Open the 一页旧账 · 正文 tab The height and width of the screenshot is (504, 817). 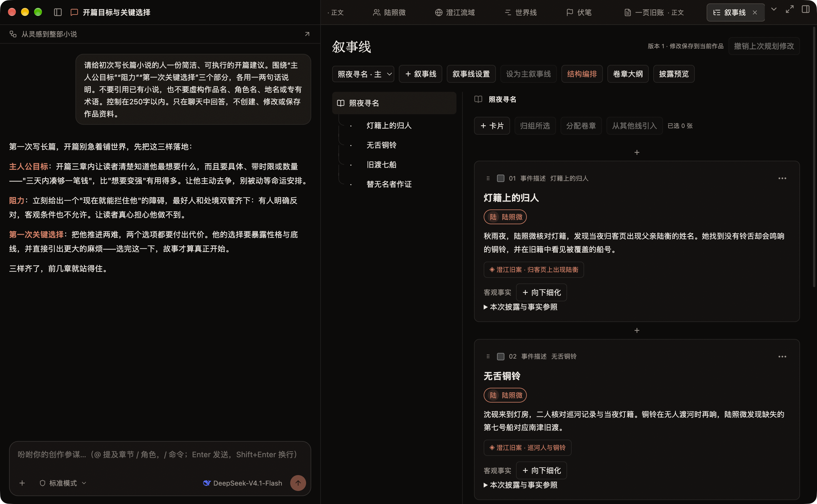coord(654,13)
